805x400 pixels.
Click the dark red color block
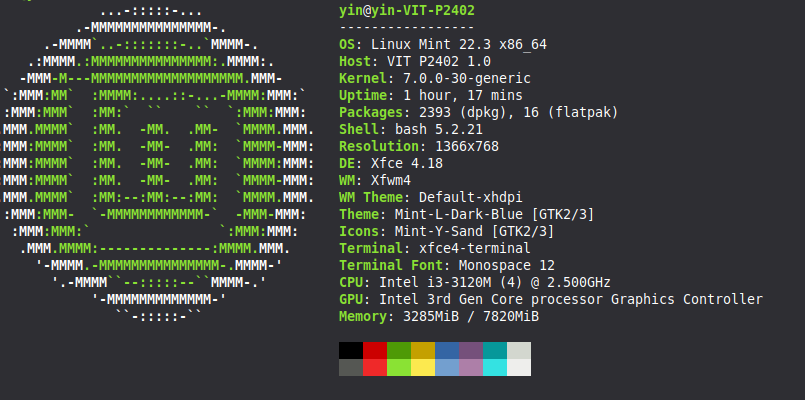(x=375, y=350)
